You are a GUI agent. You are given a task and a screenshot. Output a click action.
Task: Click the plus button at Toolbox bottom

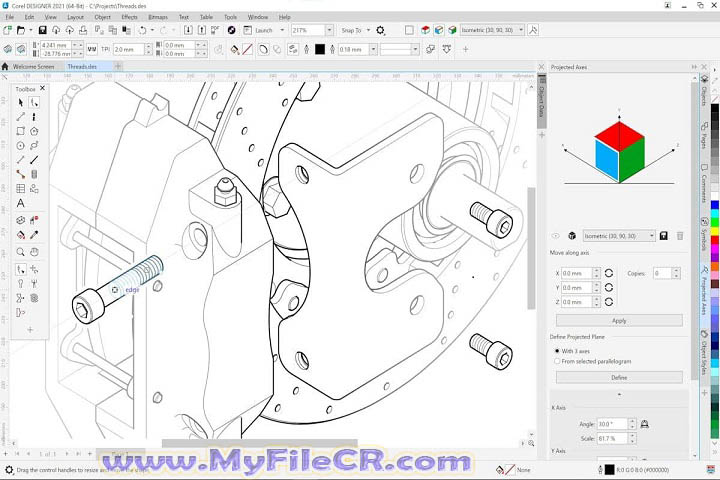click(x=30, y=330)
